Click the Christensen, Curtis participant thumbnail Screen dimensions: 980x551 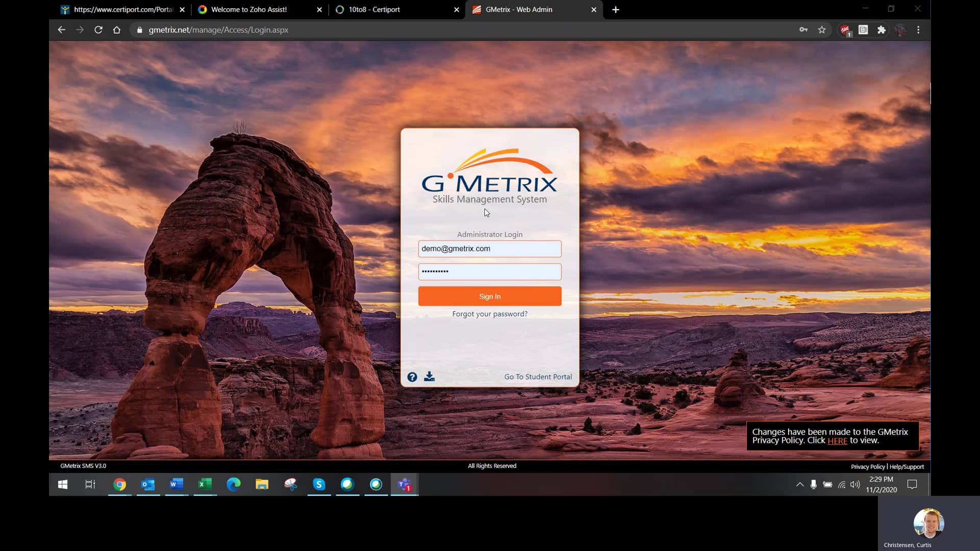coord(929,523)
